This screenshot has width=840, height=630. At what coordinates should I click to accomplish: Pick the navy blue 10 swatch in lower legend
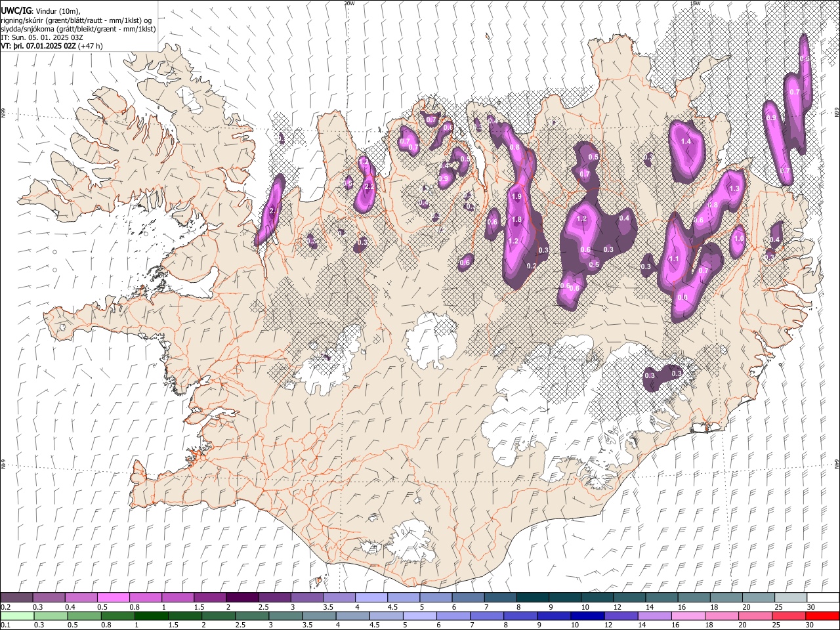(x=587, y=616)
